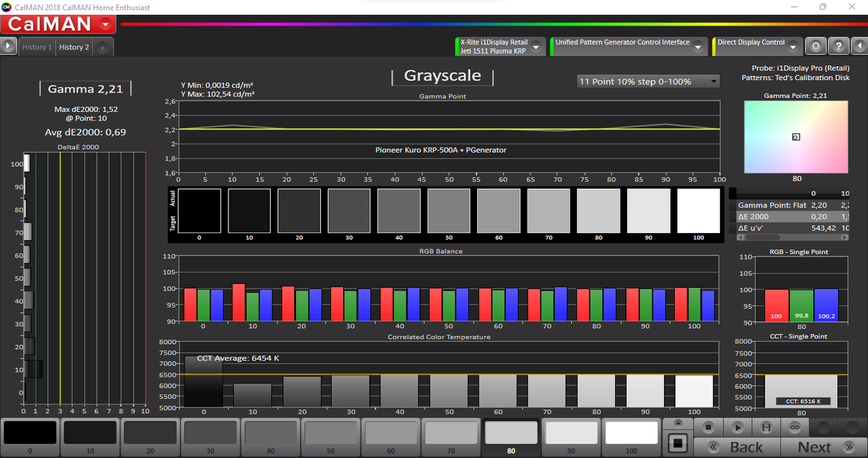Click the Y Min: 0,0019 cd/m² reading
868x458 pixels.
click(x=218, y=85)
